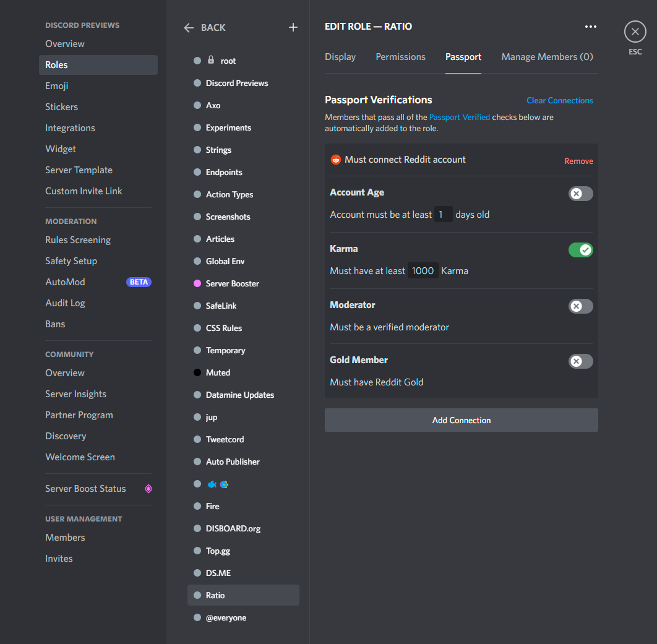
Task: Open Rules Screening under Moderation
Action: [98, 240]
